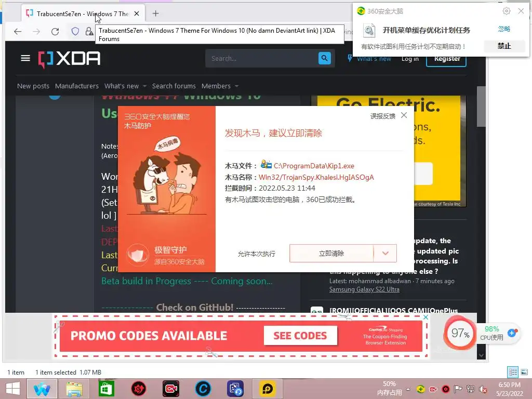Open the Windows Start button
Viewport: 532px width, 399px height.
(13, 389)
